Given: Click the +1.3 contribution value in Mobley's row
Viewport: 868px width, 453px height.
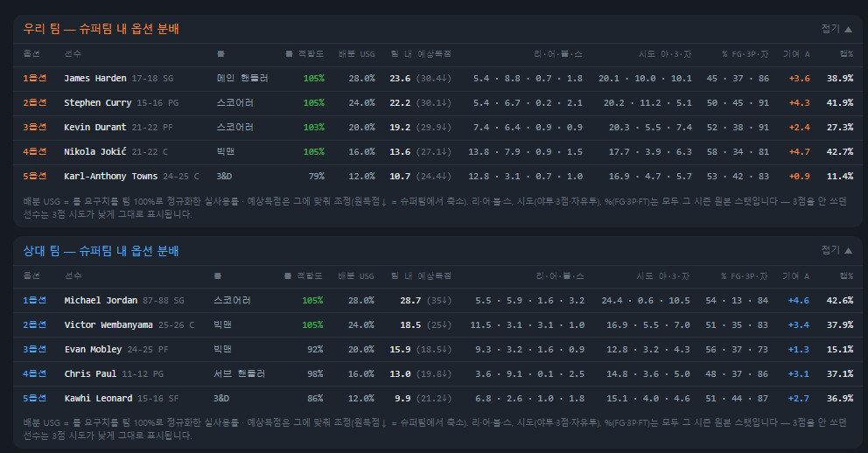Looking at the screenshot, I should (799, 350).
